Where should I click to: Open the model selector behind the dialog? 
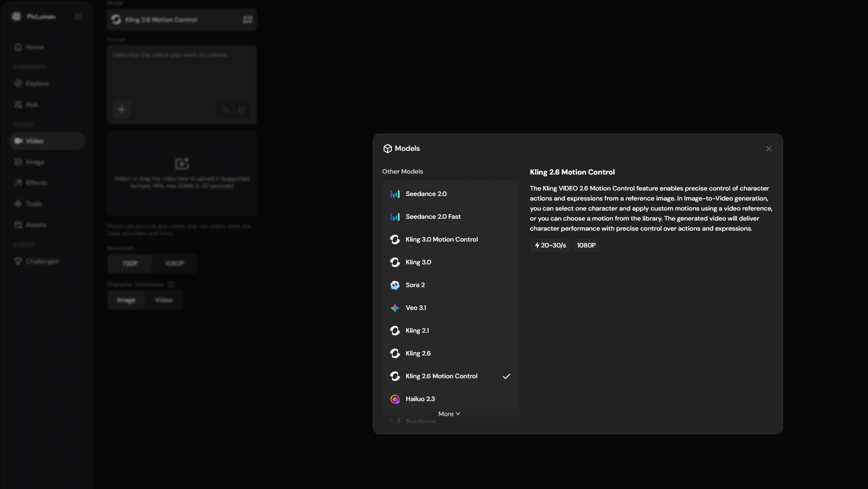[182, 20]
